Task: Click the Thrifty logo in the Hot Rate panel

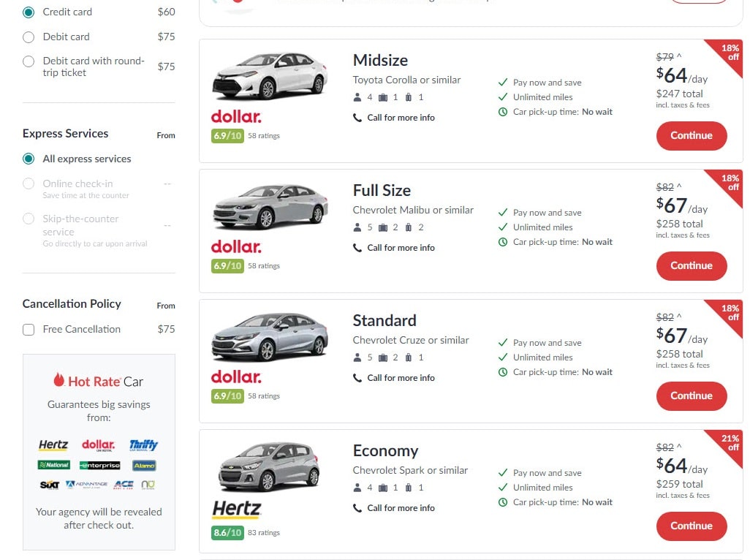Action: [x=143, y=445]
